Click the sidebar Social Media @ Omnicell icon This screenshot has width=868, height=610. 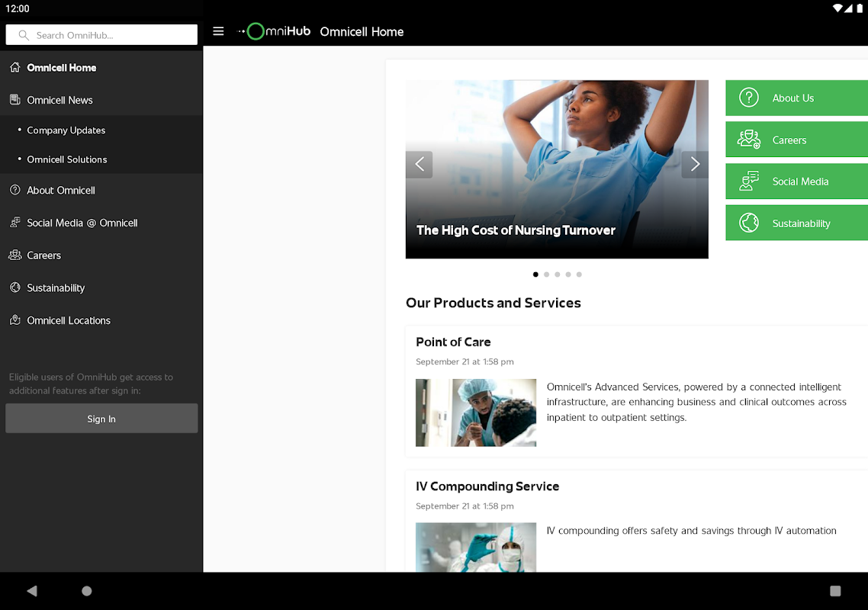coord(15,223)
